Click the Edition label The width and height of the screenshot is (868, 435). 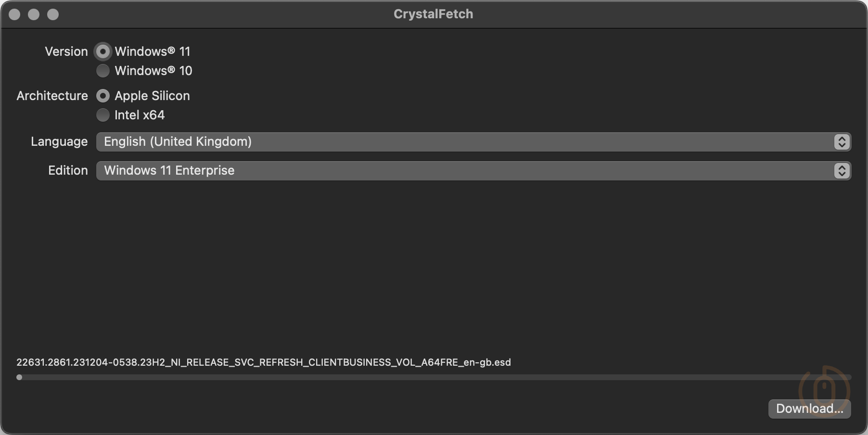(67, 170)
